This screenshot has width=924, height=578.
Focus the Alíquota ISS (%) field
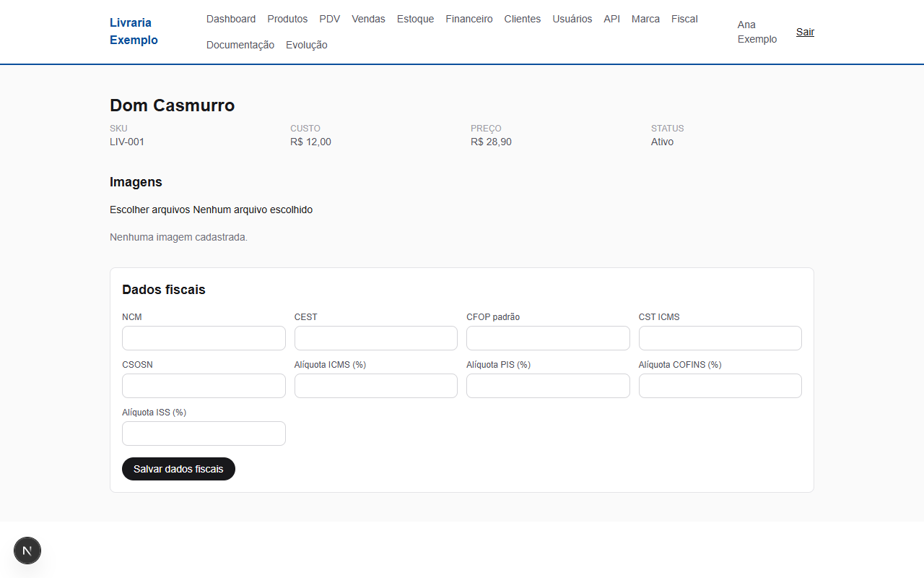[204, 433]
